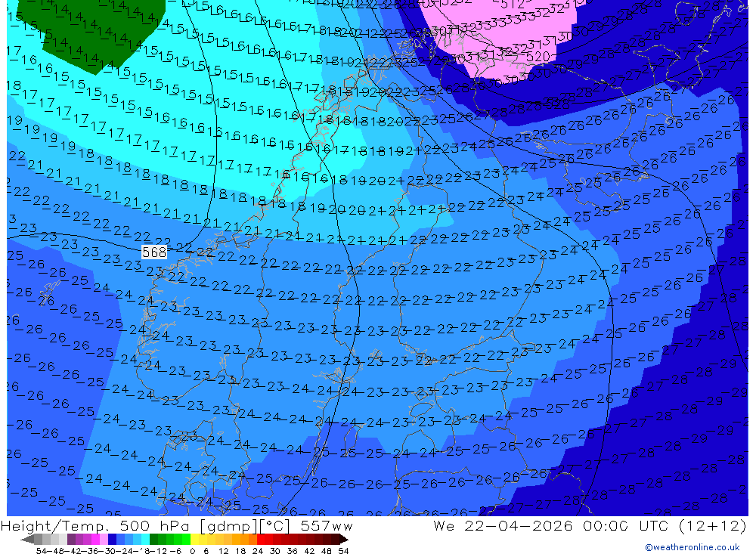
Task: Pick the pink swatch in the temperature legend
Action: click(x=104, y=540)
